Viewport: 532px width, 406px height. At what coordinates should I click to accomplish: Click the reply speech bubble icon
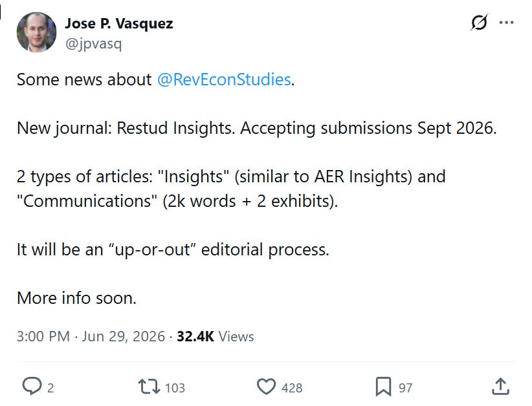32,386
